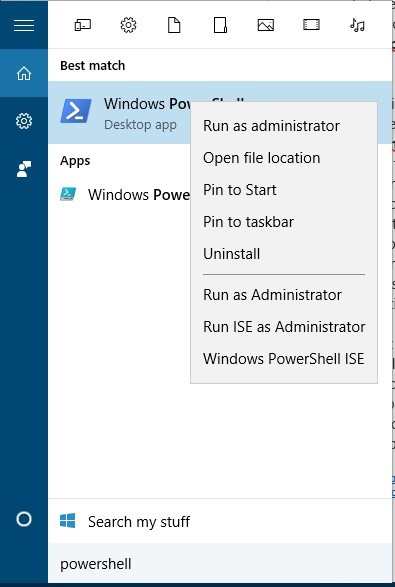Image resolution: width=395 pixels, height=587 pixels.
Task: Filter results by Settings gear icon
Action: coord(128,25)
